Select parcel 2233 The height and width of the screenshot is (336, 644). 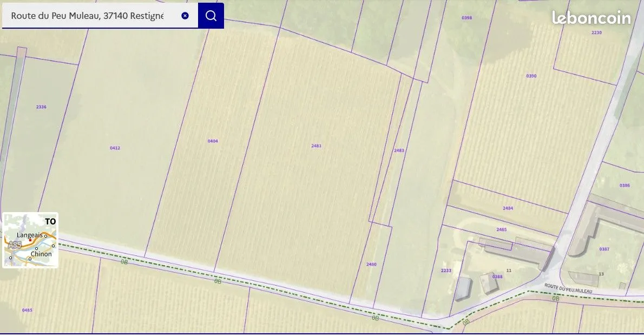pyautogui.click(x=446, y=271)
